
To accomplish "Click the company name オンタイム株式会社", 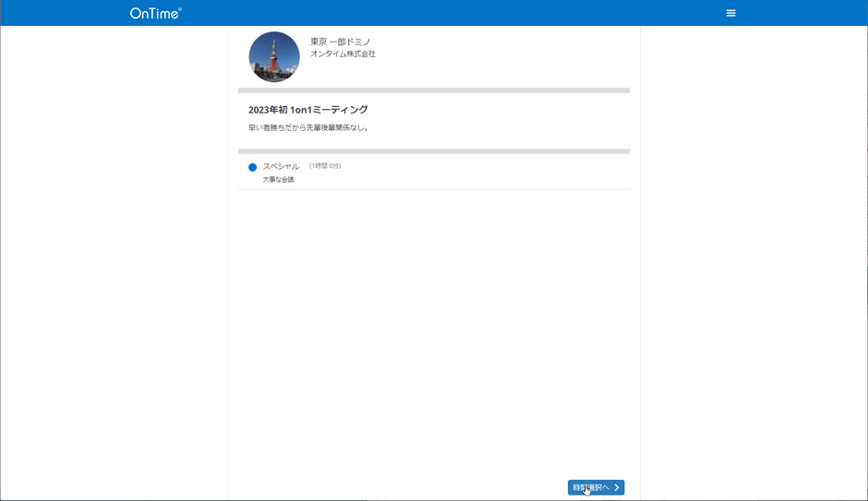I will coord(343,54).
